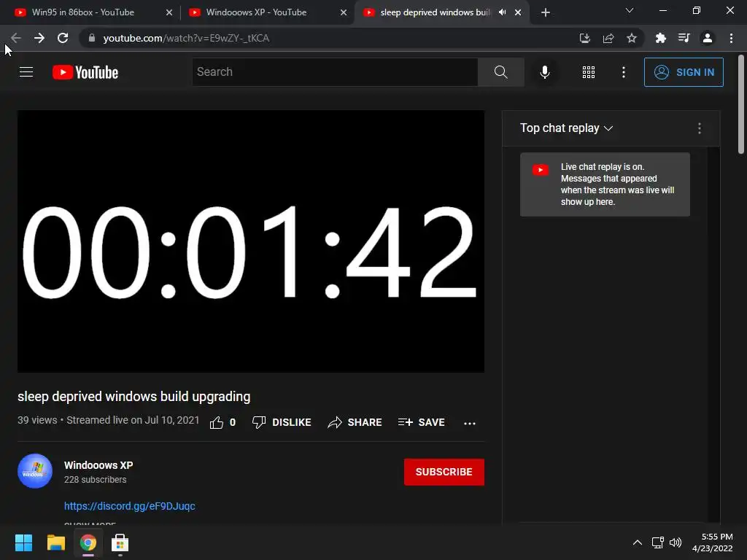This screenshot has width=747, height=560.
Task: Open Windooows XP channel avatar
Action: [35, 471]
